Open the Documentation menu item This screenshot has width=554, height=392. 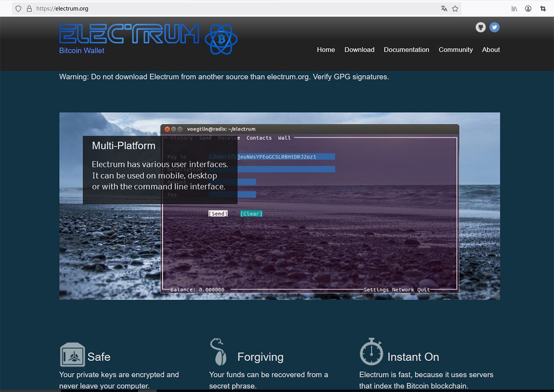[406, 50]
